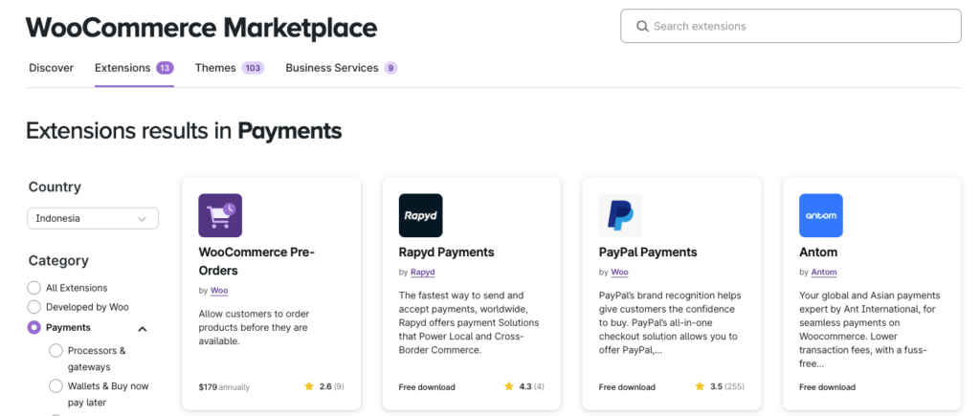Open the Rapyd vendor link
The height and width of the screenshot is (416, 980).
422,273
